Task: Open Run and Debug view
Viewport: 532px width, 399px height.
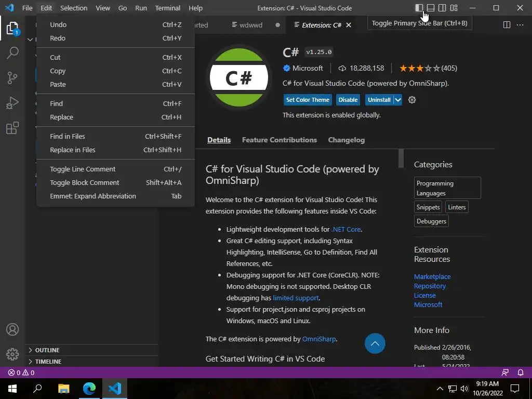Action: tap(12, 103)
